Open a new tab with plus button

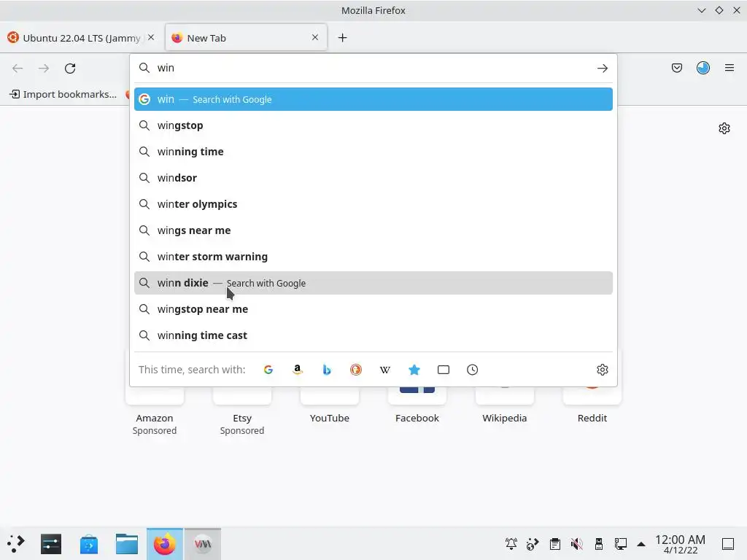(343, 38)
